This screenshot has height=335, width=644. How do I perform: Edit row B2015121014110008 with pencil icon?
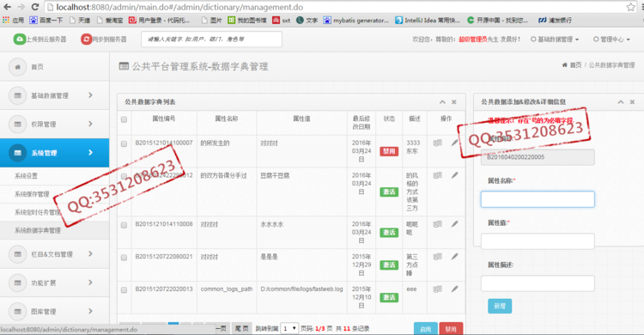[x=454, y=224]
